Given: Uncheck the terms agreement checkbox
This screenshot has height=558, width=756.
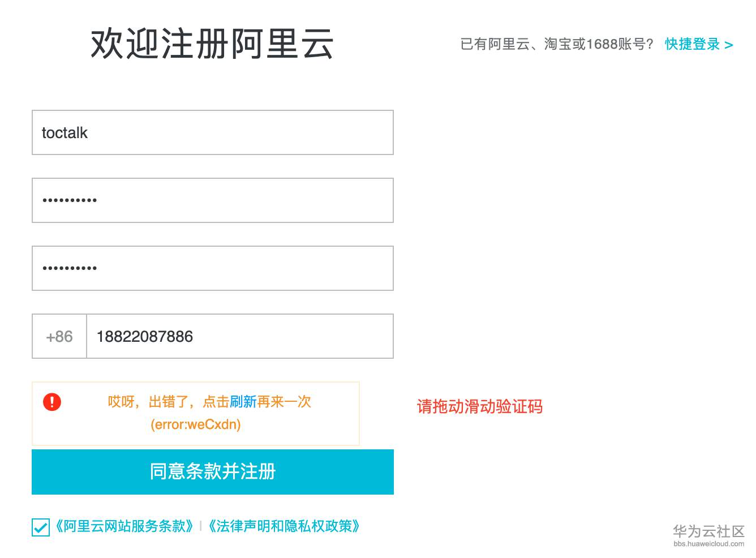Looking at the screenshot, I should click(x=40, y=526).
